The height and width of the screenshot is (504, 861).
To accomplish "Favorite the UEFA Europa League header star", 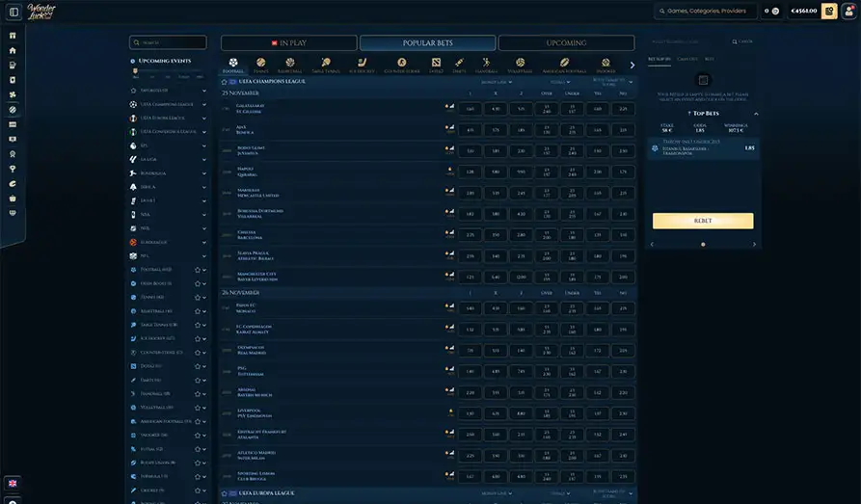I will (x=224, y=493).
